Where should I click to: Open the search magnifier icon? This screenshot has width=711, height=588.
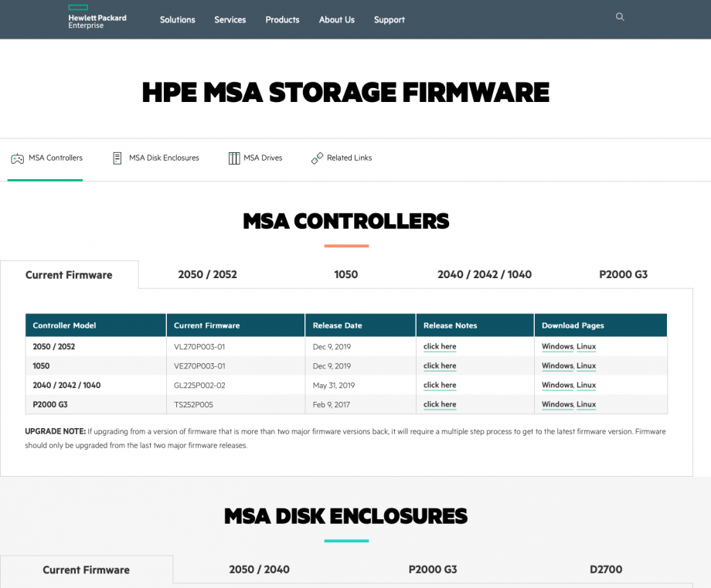point(619,16)
